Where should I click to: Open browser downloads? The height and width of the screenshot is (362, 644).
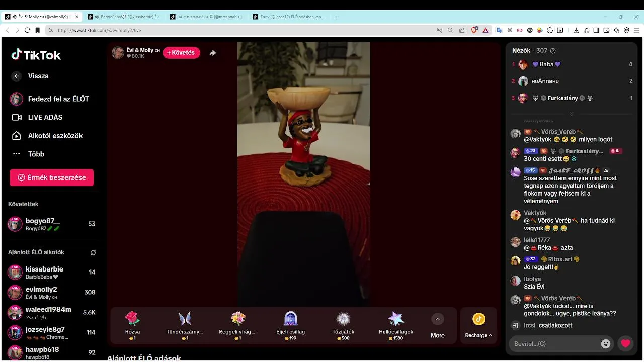tap(576, 30)
